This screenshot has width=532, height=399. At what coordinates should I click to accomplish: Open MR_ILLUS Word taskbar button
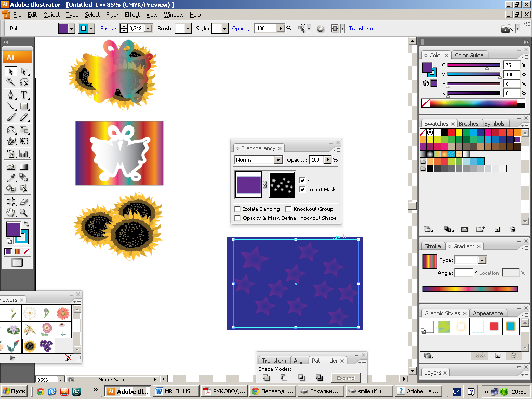coord(176,391)
